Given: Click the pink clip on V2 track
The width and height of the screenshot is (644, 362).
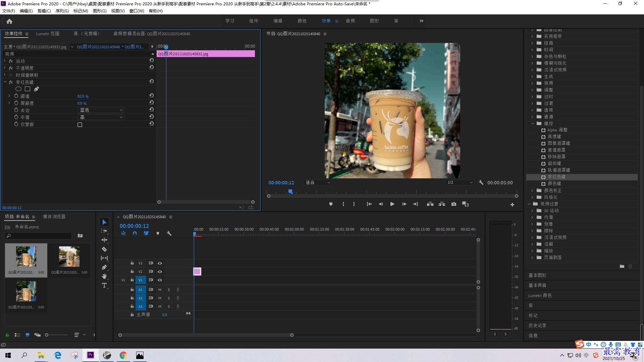Looking at the screenshot, I should pyautogui.click(x=197, y=271).
